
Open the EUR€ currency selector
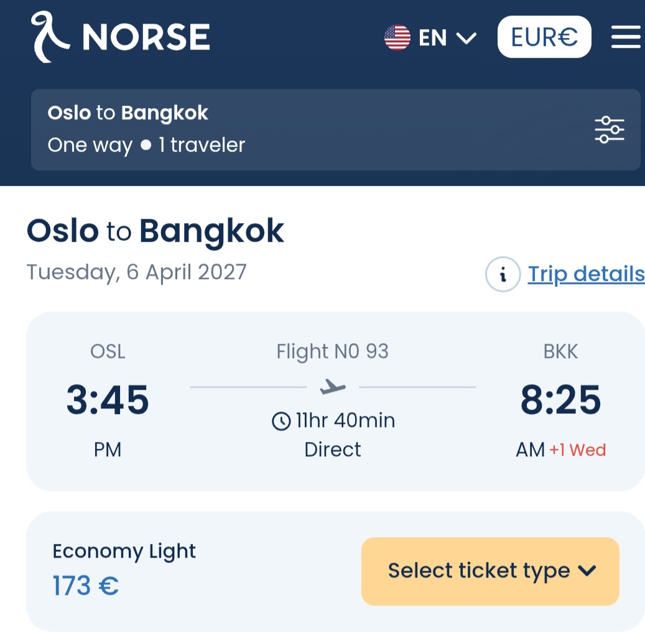[544, 37]
